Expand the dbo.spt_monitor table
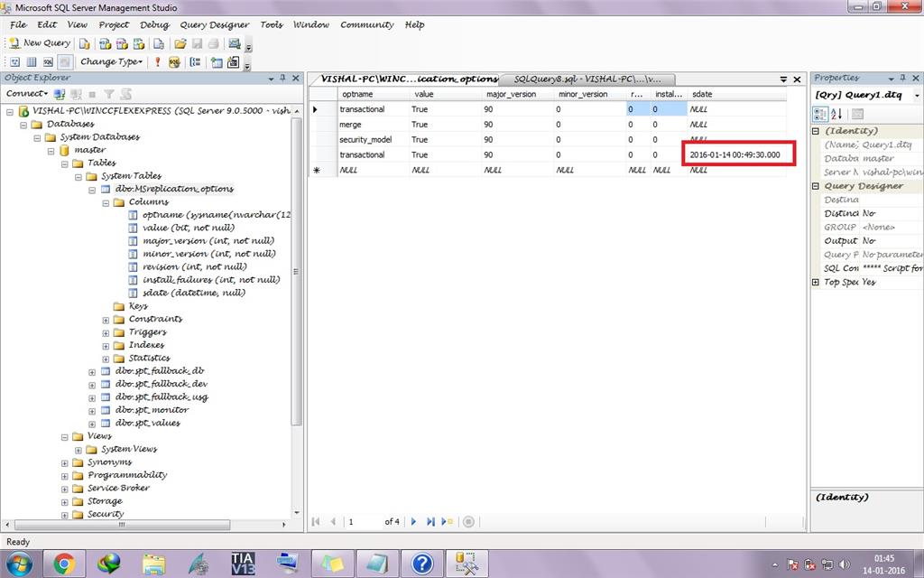924x578 pixels. click(92, 411)
